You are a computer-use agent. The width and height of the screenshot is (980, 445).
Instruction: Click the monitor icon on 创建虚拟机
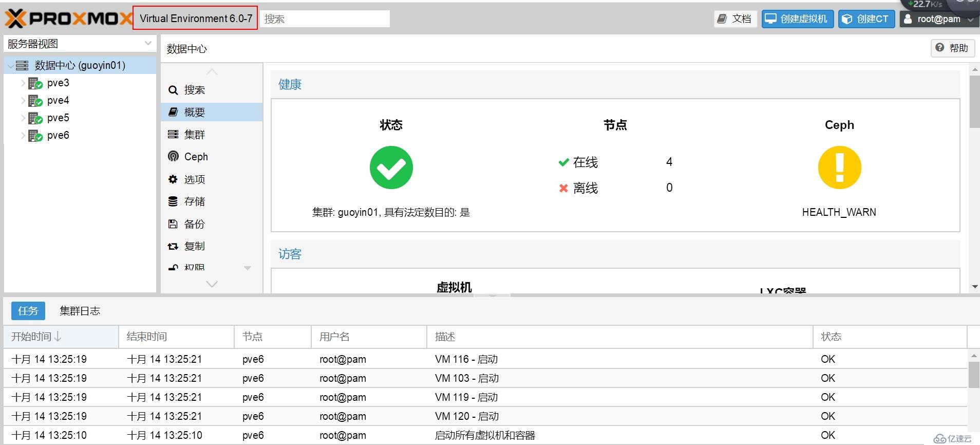point(770,19)
